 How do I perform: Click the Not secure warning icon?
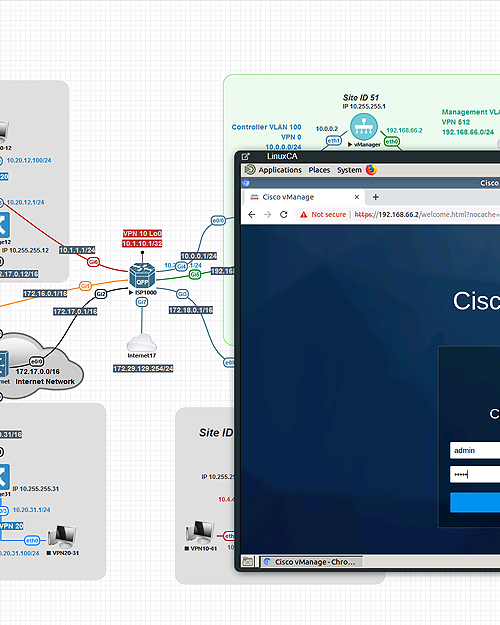pos(304,214)
